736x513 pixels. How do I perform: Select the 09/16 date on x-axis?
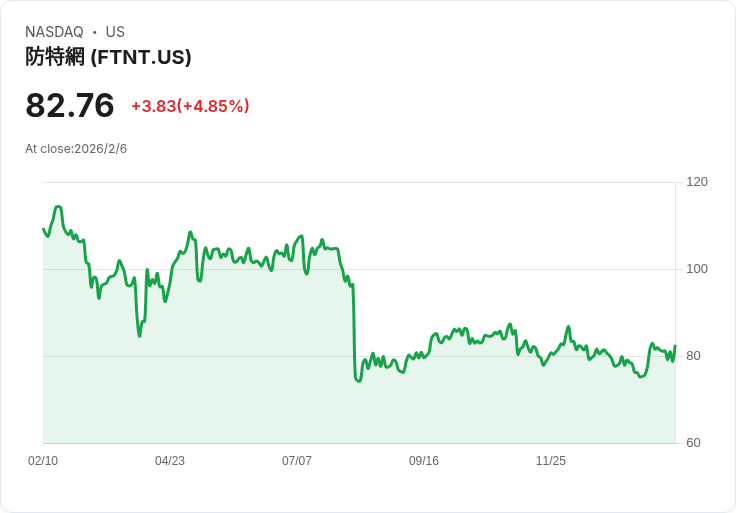(424, 461)
